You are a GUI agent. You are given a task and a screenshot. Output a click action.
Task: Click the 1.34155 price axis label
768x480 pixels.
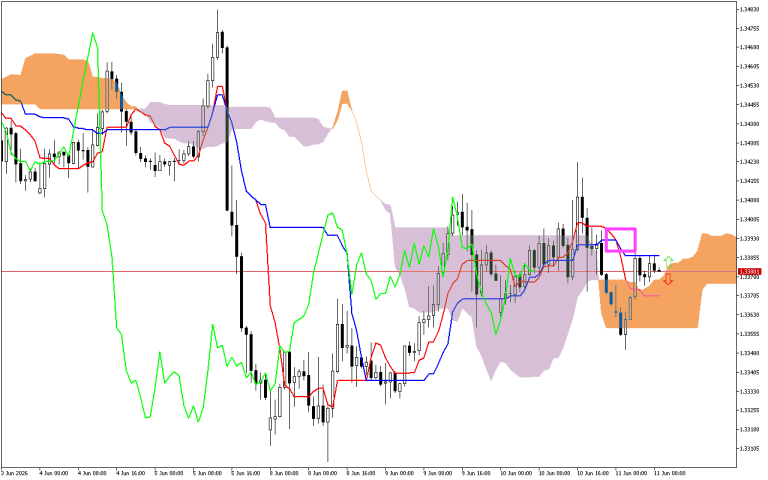click(750, 181)
